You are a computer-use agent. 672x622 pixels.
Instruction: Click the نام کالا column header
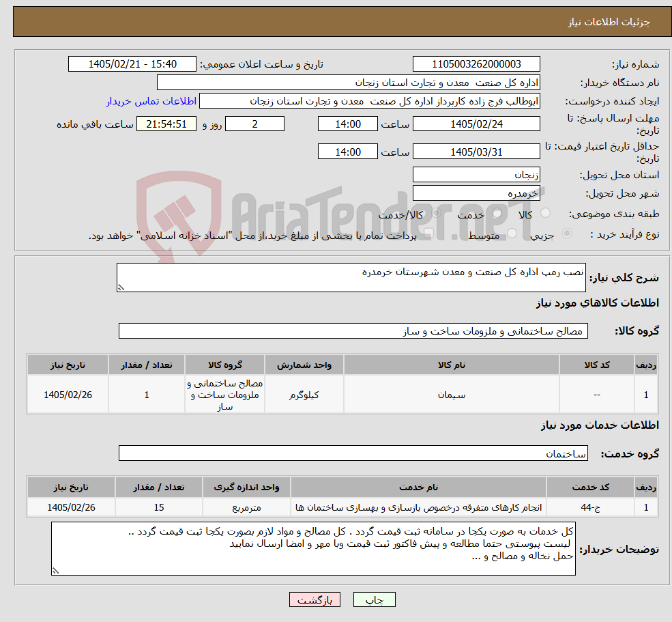point(451,365)
